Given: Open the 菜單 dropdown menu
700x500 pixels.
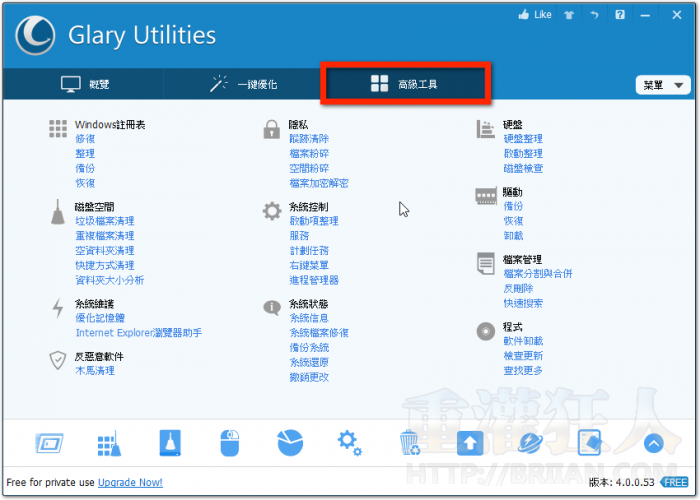Looking at the screenshot, I should coord(663,85).
